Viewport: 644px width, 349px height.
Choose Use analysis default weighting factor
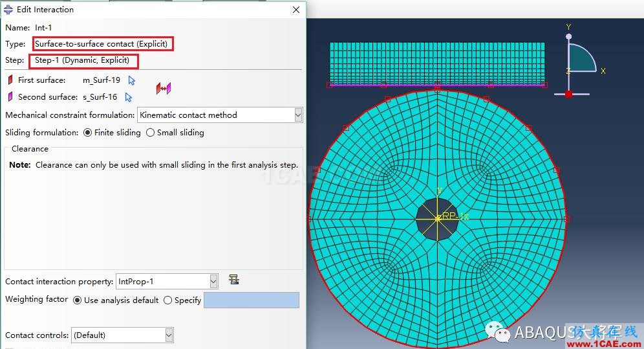77,300
